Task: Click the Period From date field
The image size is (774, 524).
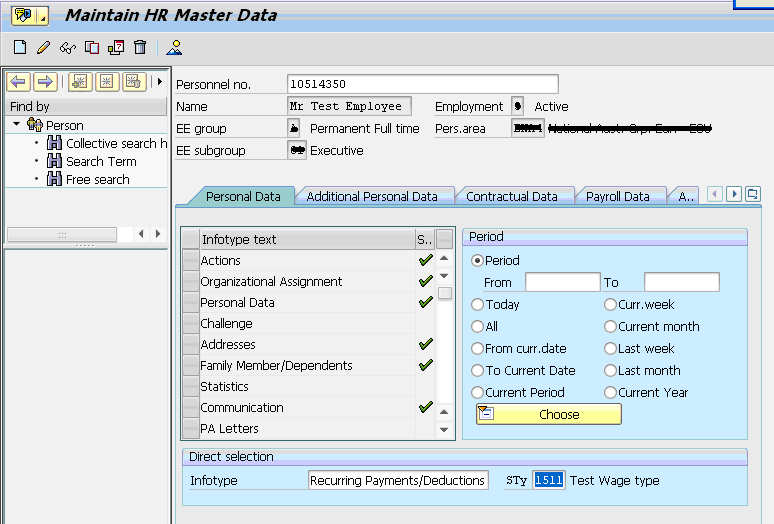Action: tap(562, 283)
